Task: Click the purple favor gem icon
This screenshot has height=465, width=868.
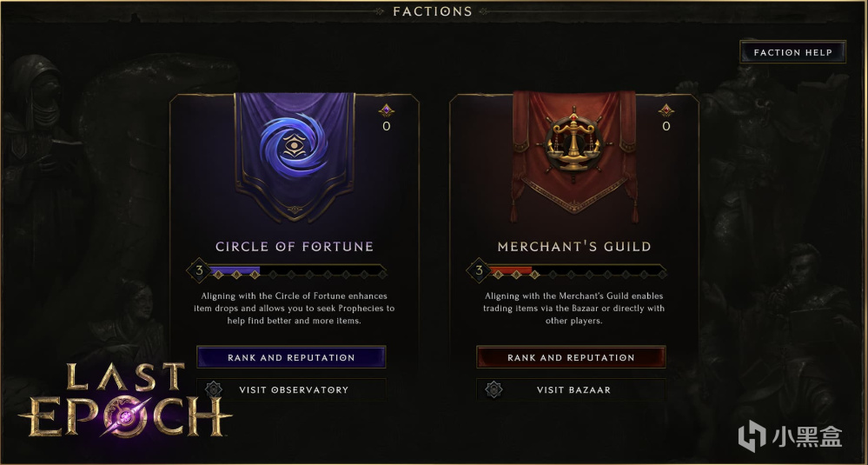Action: pyautogui.click(x=387, y=110)
